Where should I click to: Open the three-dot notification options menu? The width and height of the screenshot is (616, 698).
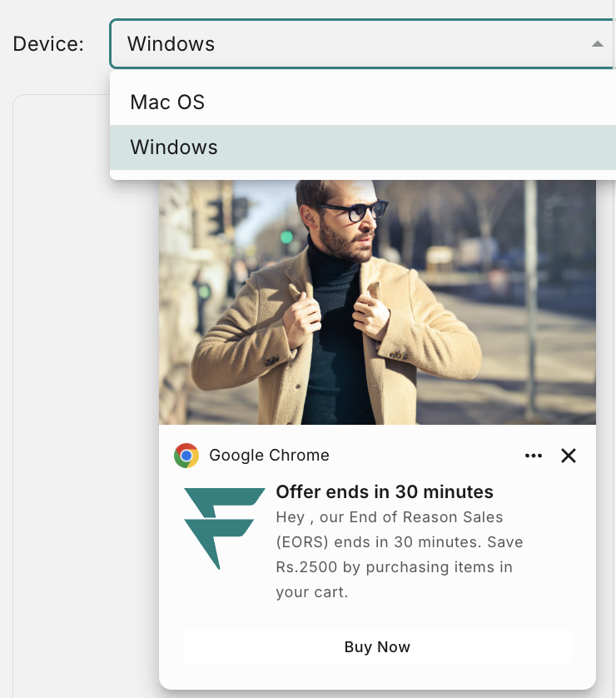tap(534, 456)
